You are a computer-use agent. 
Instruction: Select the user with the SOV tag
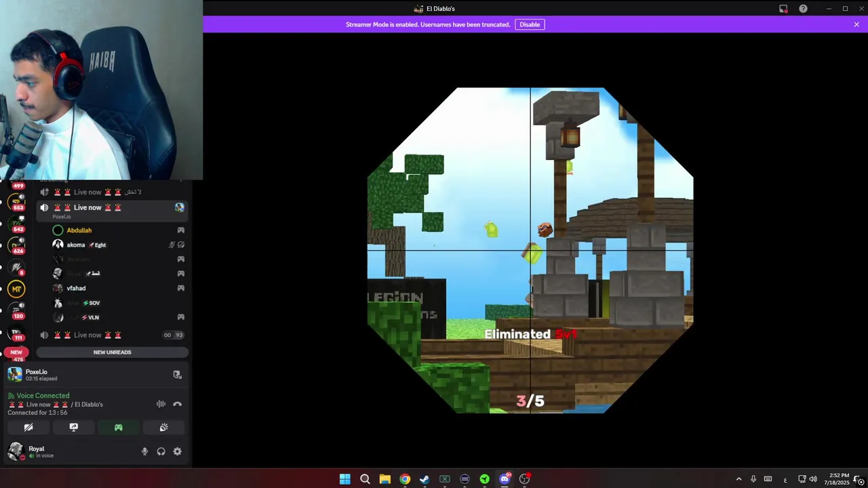119,303
